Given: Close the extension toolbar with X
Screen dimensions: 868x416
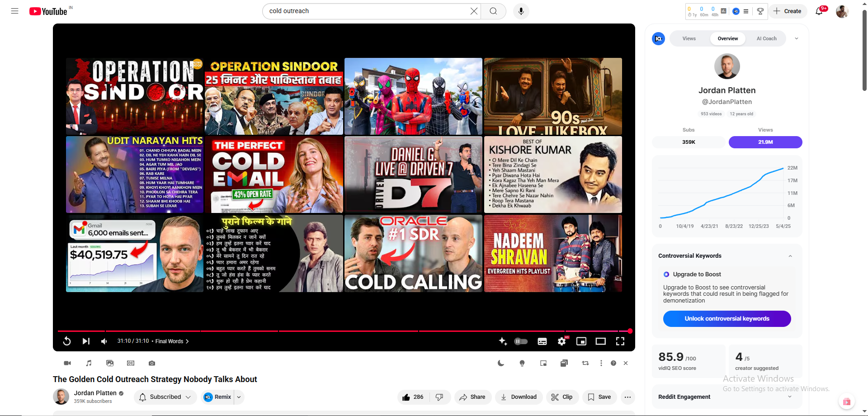Looking at the screenshot, I should pos(626,363).
